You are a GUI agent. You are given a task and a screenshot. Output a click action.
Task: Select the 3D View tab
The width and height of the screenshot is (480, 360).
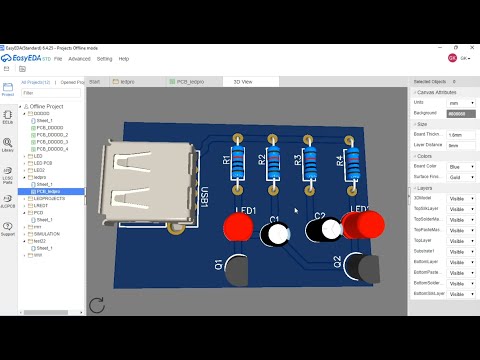click(251, 82)
